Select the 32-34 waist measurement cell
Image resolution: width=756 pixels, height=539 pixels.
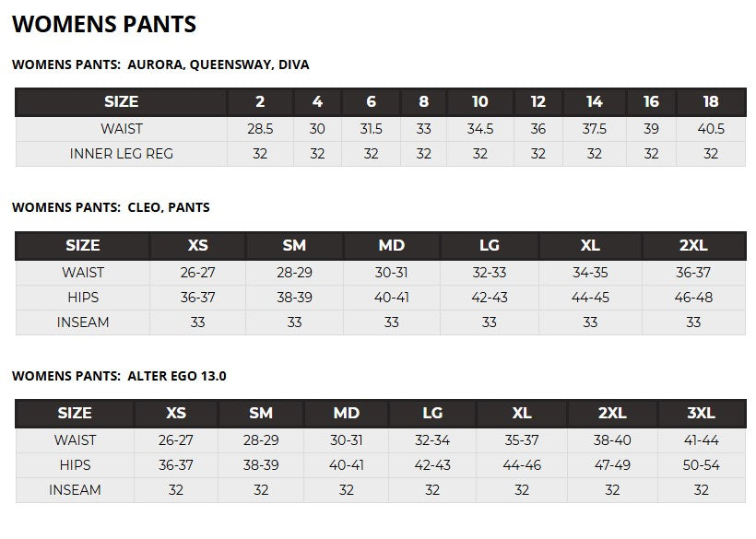click(432, 440)
